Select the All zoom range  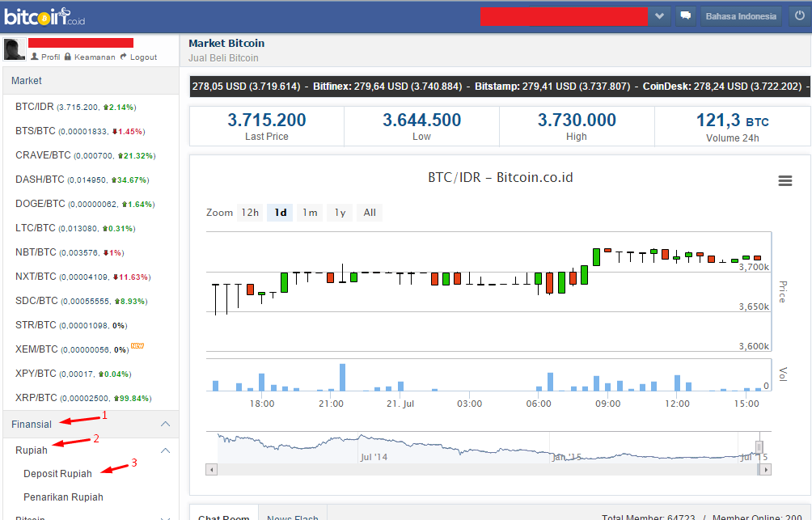[x=369, y=212]
